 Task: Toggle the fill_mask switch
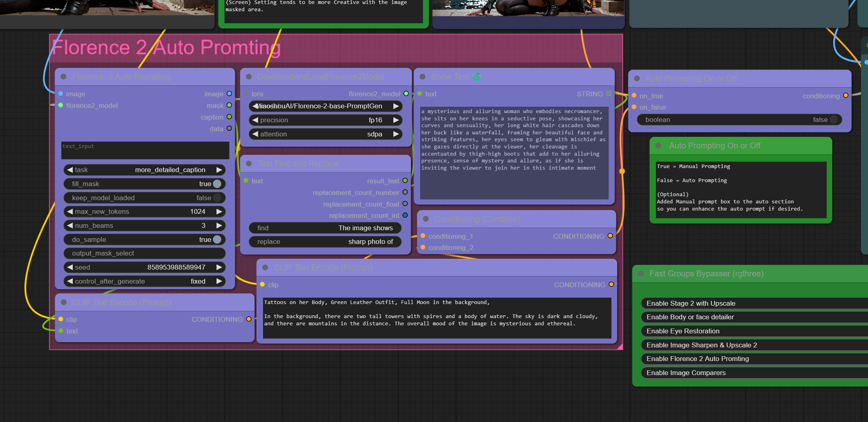(x=217, y=184)
